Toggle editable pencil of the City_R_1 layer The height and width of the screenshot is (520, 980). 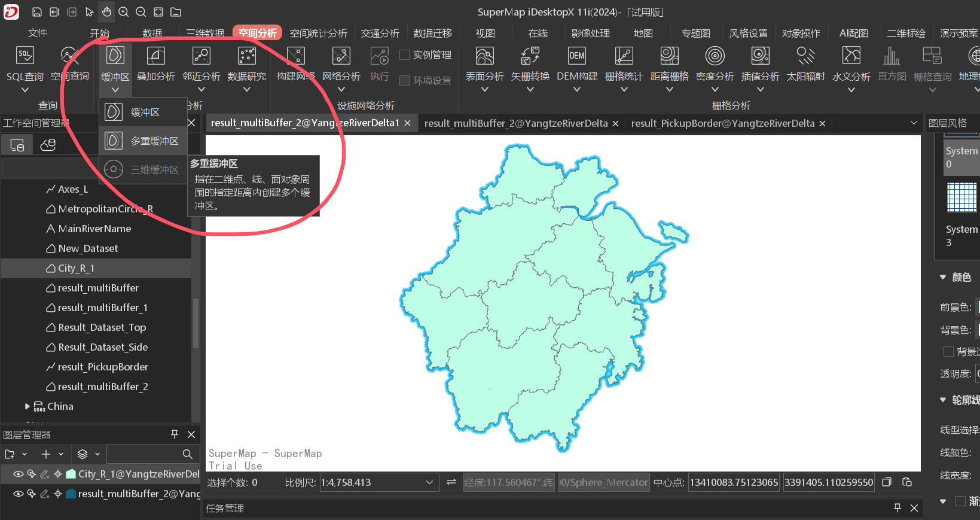[x=45, y=474]
